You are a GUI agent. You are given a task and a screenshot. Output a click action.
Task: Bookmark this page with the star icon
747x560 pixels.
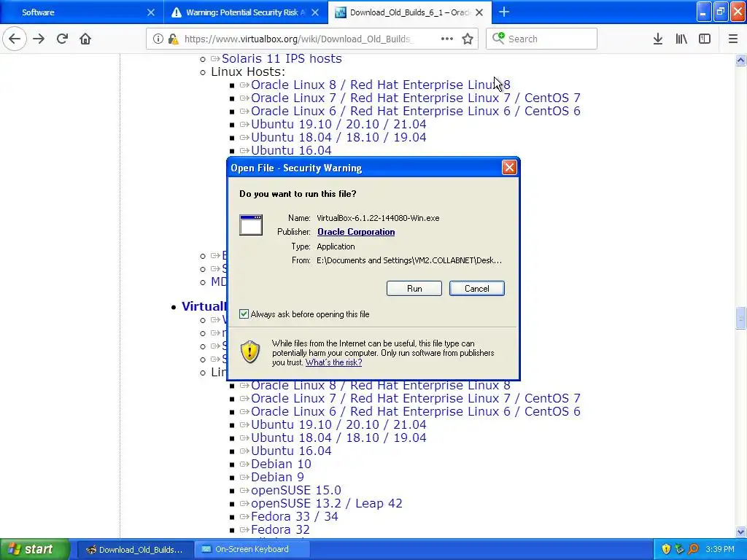pyautogui.click(x=468, y=39)
